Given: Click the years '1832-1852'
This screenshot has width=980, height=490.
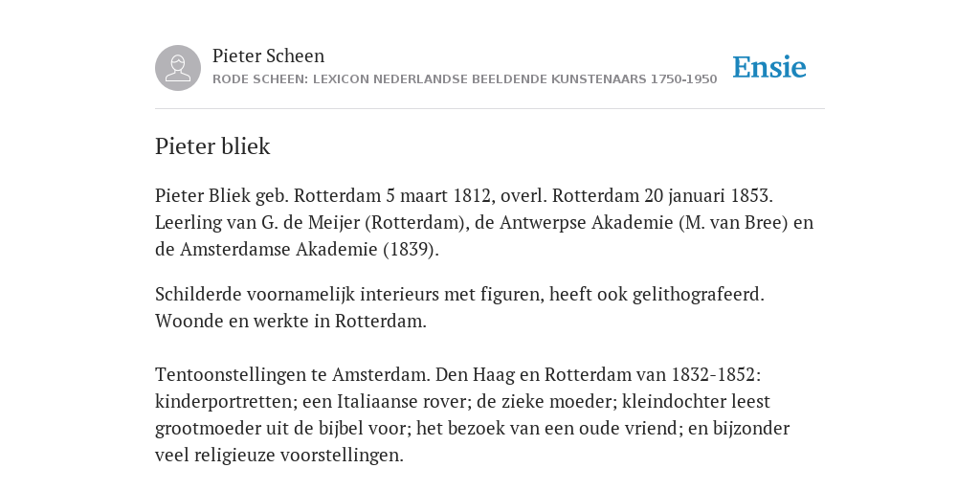Looking at the screenshot, I should [x=712, y=374].
